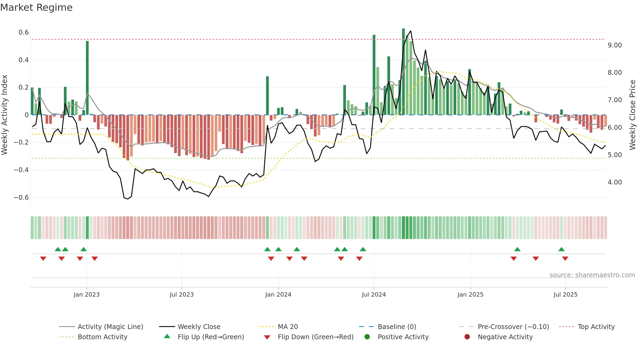644x362 pixels.
Task: Click the tall dark green bar just before Jan 2024
Action: pos(268,95)
